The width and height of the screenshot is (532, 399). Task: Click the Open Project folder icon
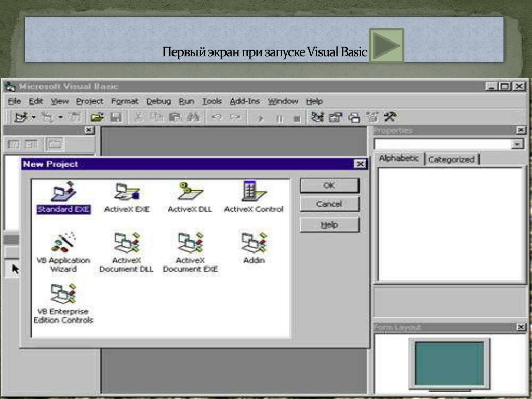click(97, 117)
